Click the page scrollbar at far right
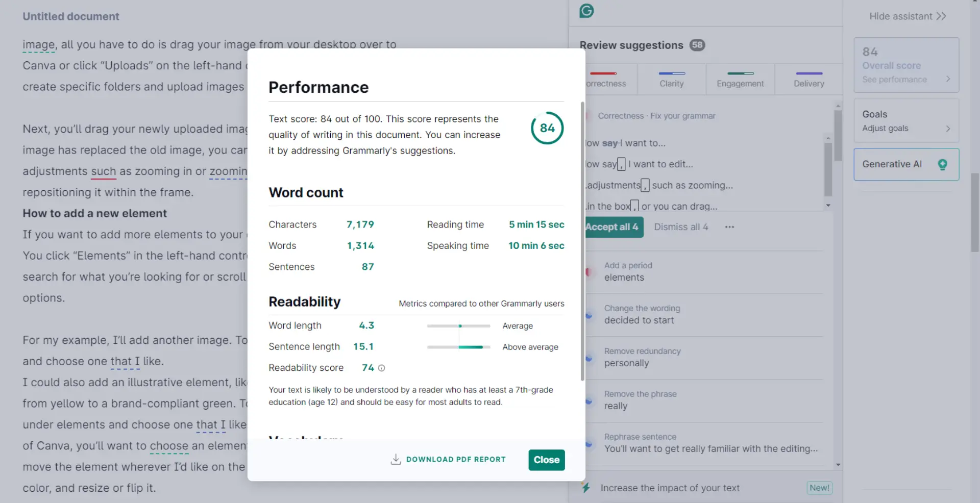980x503 pixels. tap(975, 212)
